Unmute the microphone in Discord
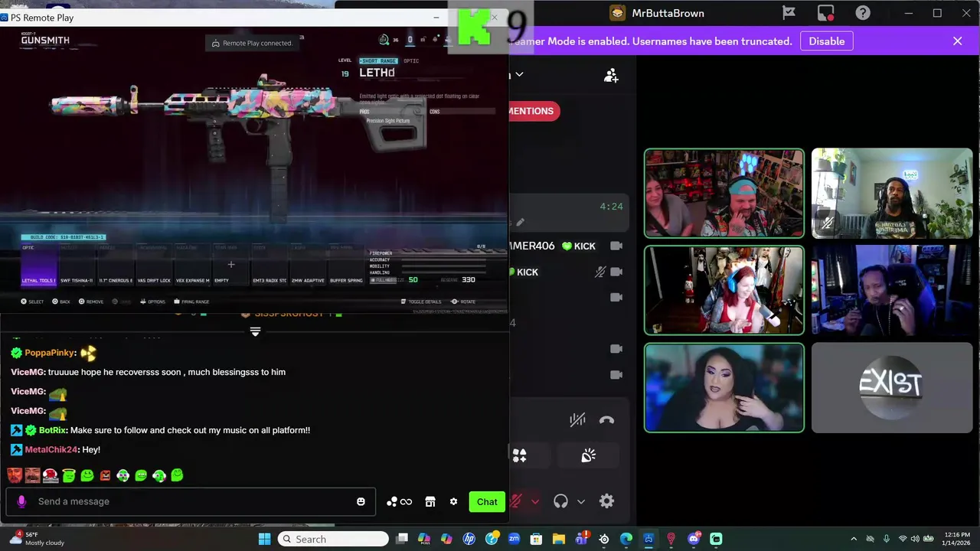 click(517, 501)
